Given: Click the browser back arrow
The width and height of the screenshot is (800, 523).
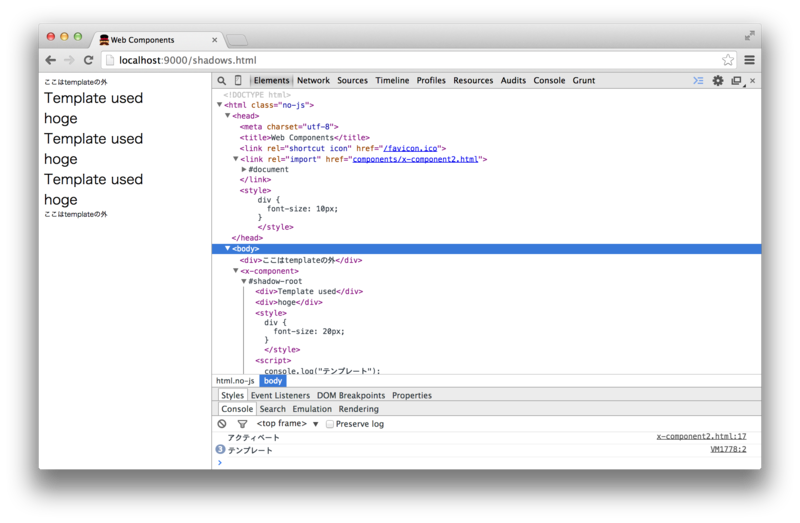Looking at the screenshot, I should [x=51, y=60].
